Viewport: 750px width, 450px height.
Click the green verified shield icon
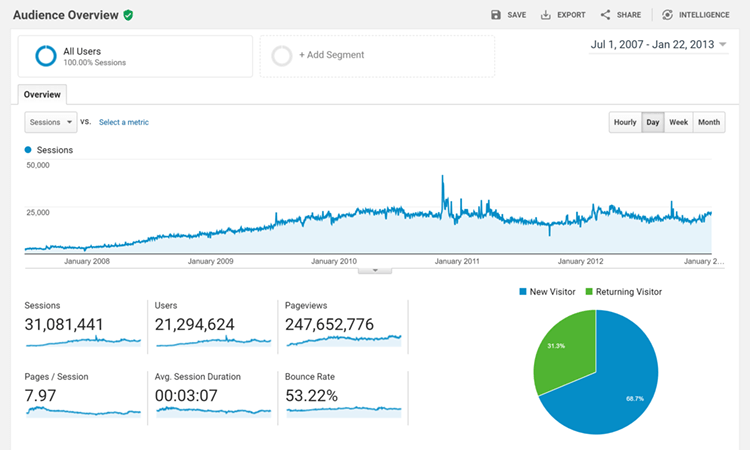[128, 15]
